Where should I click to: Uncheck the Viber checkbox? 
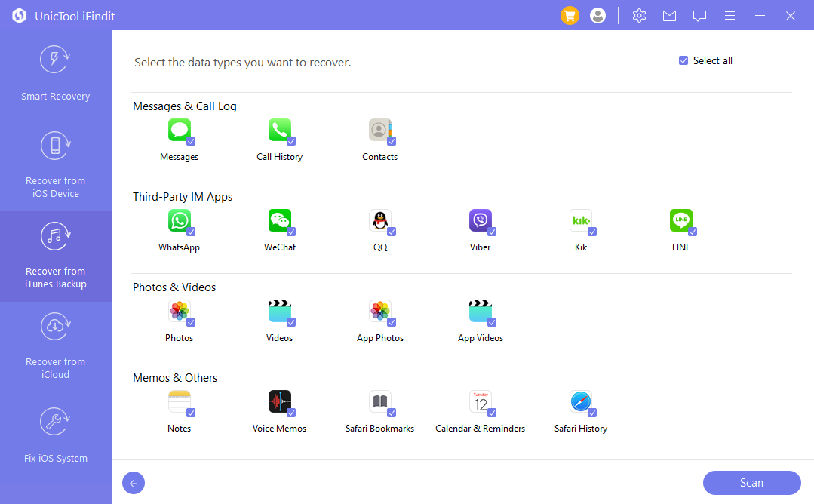[x=492, y=232]
